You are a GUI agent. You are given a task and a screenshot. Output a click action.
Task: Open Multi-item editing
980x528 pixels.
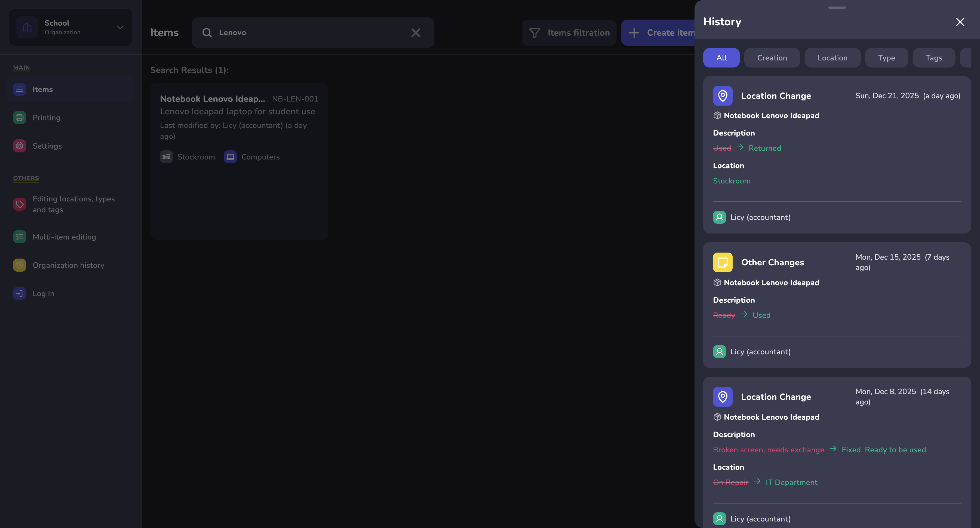click(x=64, y=237)
